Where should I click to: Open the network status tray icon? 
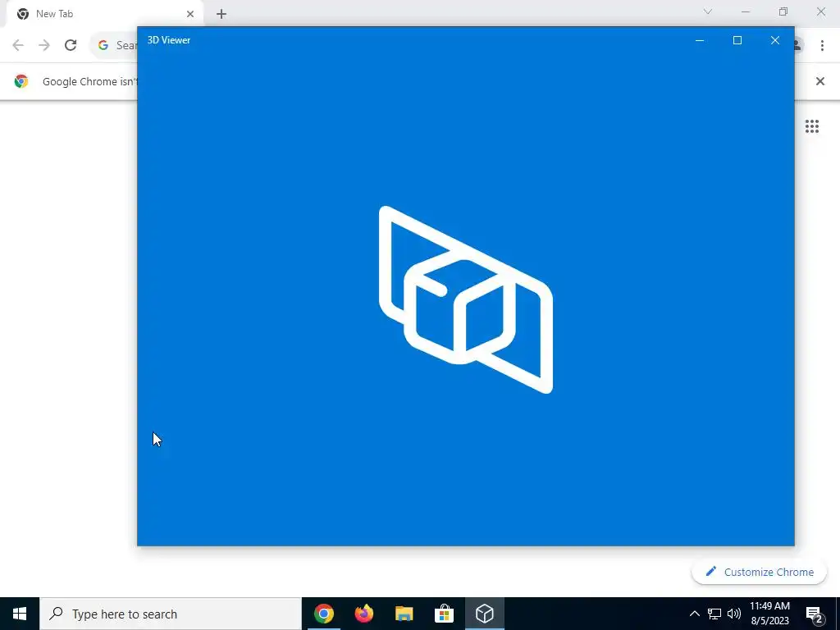tap(714, 614)
